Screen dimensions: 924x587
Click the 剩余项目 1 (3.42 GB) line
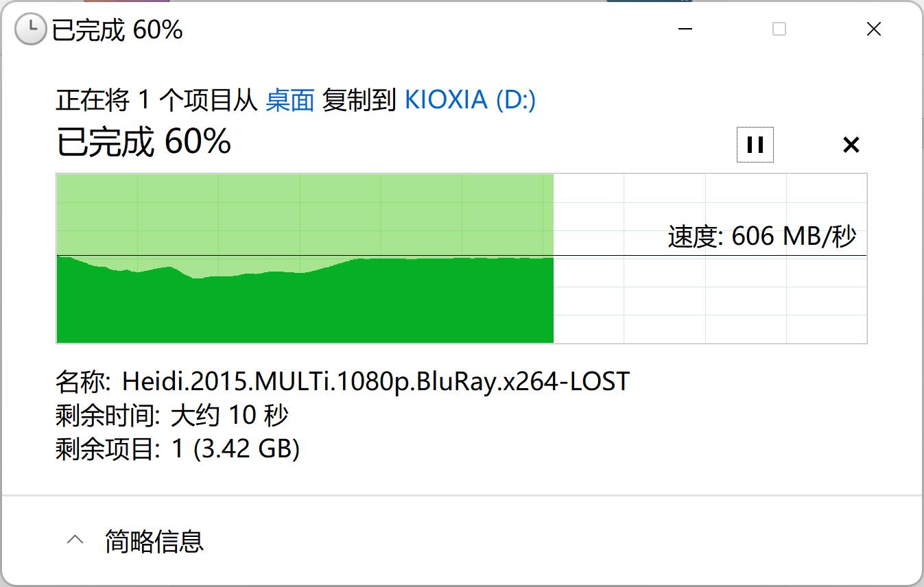point(177,449)
